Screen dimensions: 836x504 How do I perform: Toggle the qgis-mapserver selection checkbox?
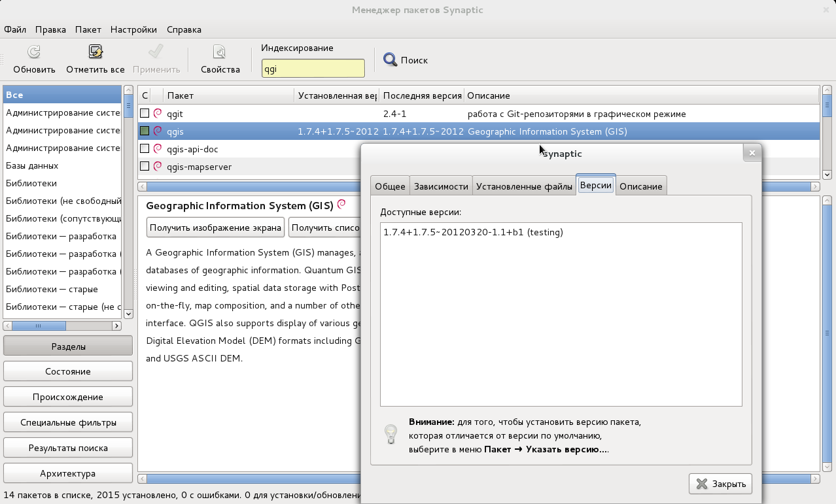(x=145, y=167)
